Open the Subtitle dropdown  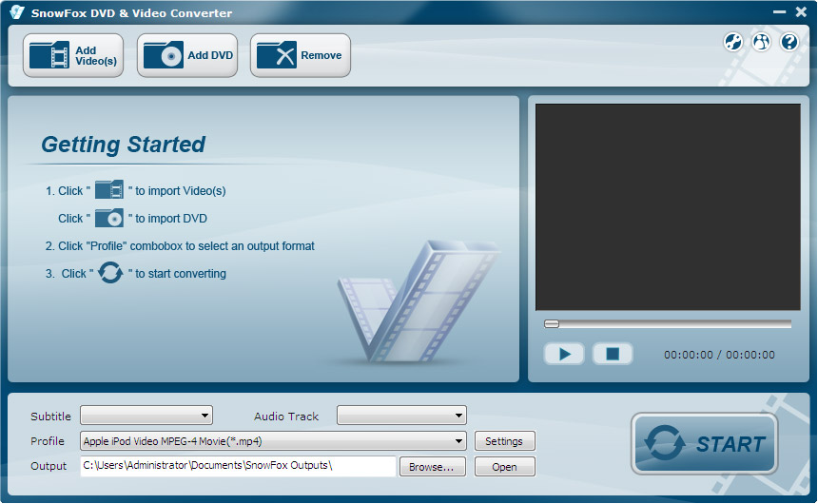click(x=146, y=416)
